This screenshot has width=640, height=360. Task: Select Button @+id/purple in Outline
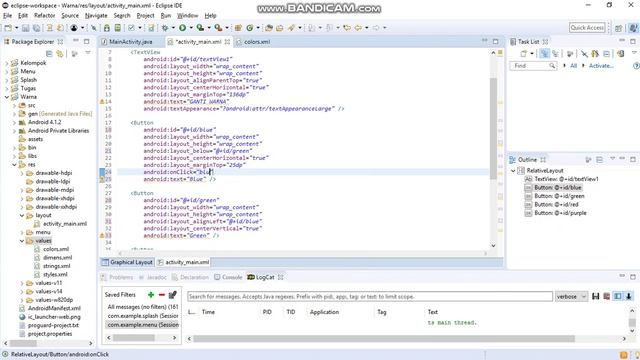click(560, 213)
